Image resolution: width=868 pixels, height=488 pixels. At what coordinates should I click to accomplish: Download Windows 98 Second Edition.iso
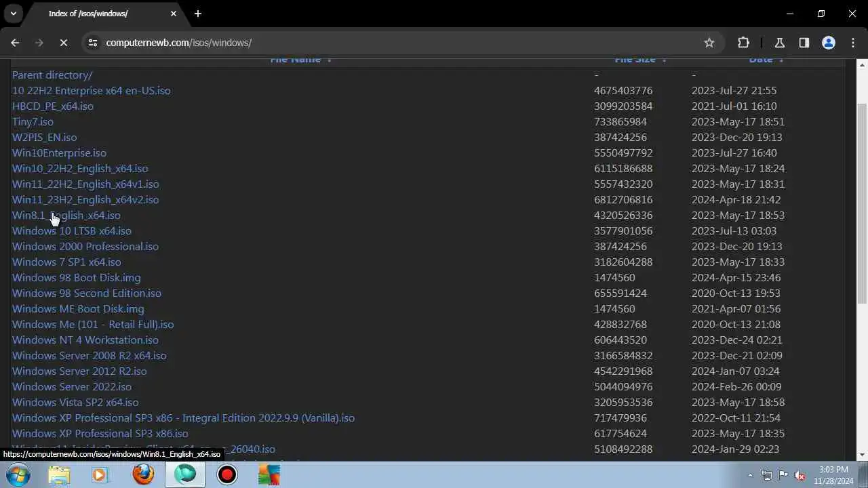click(87, 293)
